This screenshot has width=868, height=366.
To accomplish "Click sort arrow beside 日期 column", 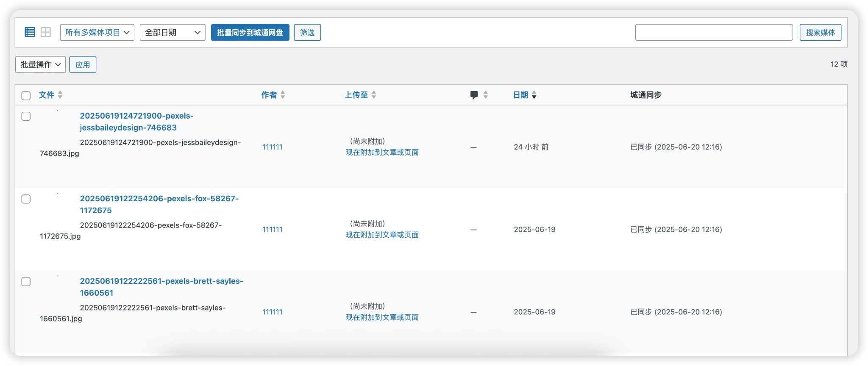I will pyautogui.click(x=534, y=95).
